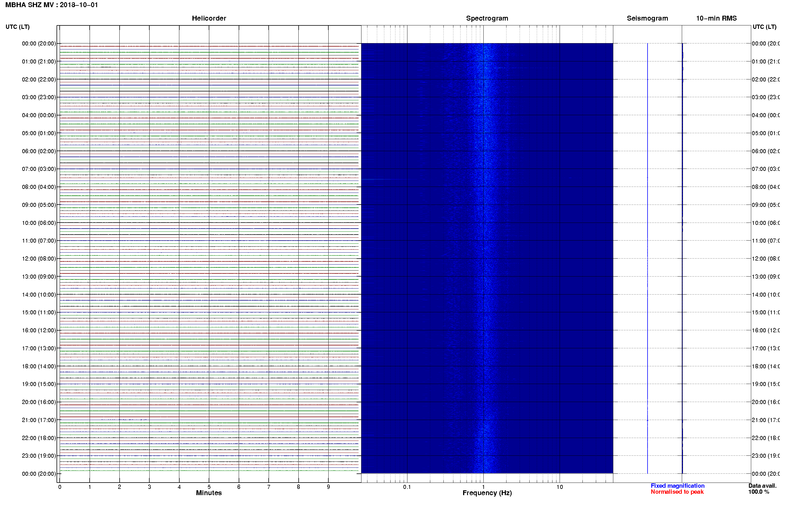Image resolution: width=812 pixels, height=508 pixels.
Task: Click the left '08:00 (04:00)' time label
Action: tap(39, 187)
